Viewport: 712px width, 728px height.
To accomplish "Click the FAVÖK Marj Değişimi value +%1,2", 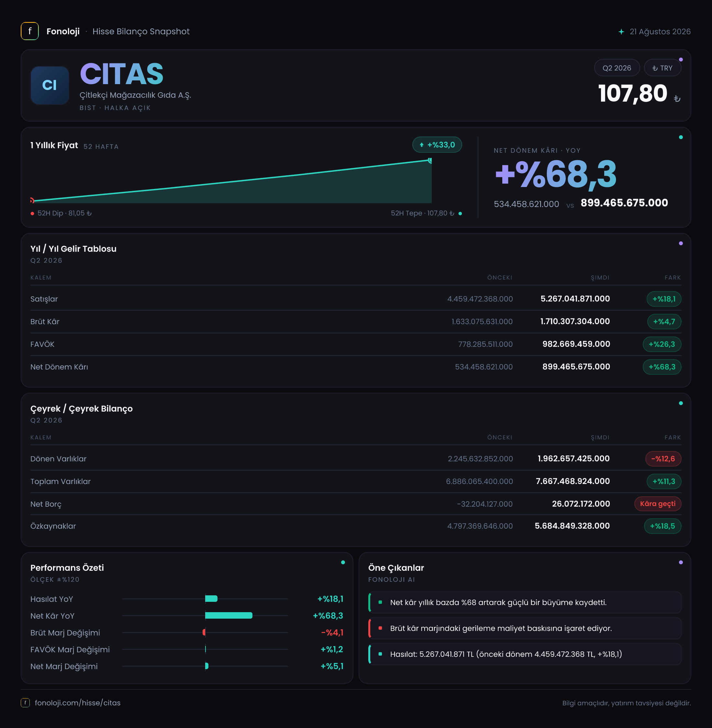I will pyautogui.click(x=332, y=649).
